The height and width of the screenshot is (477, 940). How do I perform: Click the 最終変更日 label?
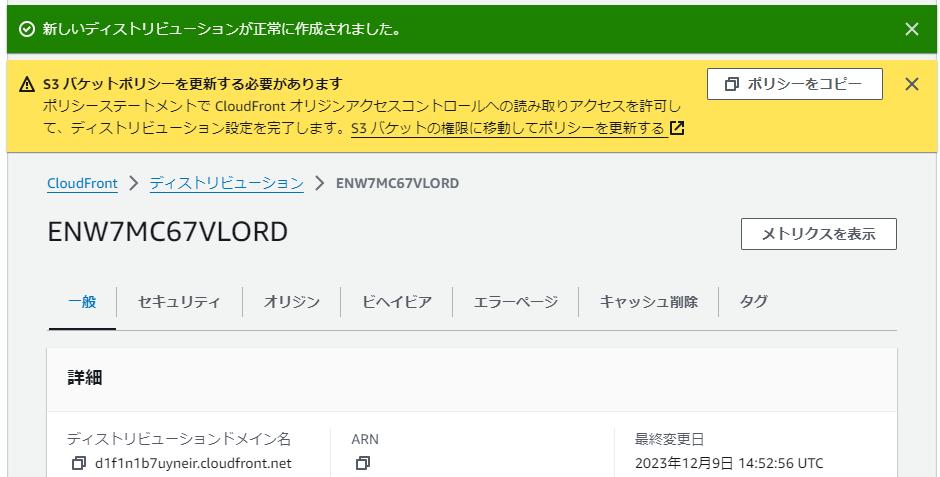(x=669, y=439)
